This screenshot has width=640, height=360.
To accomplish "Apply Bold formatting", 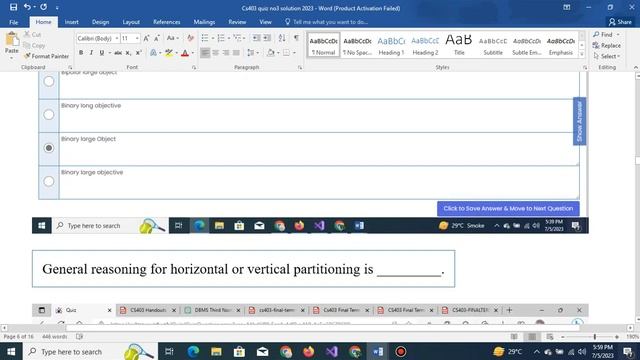I will pos(81,53).
